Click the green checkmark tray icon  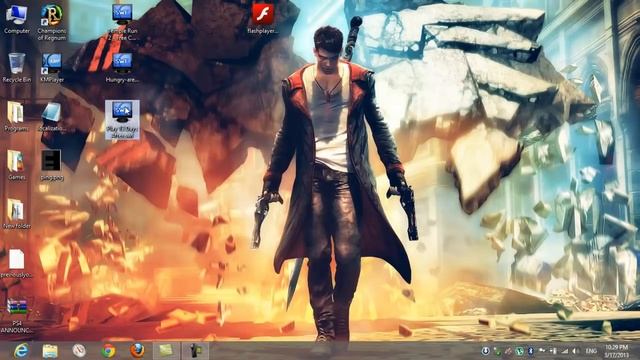click(498, 351)
